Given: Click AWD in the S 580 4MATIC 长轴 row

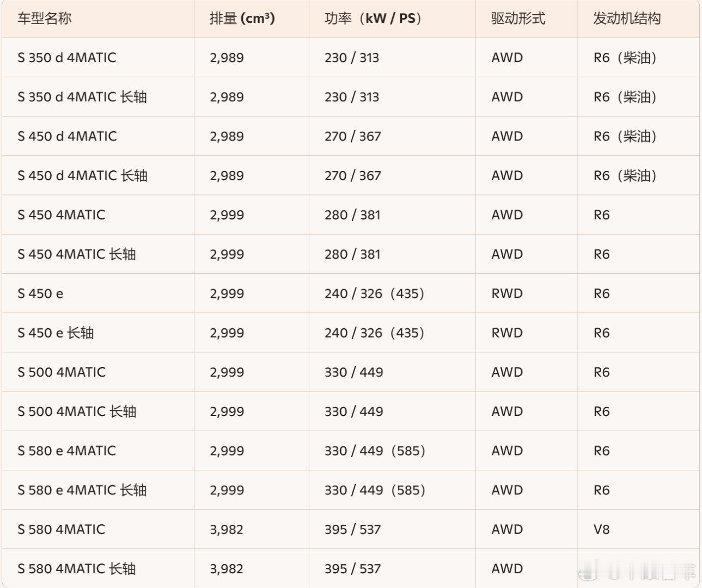Looking at the screenshot, I should pos(507,569).
